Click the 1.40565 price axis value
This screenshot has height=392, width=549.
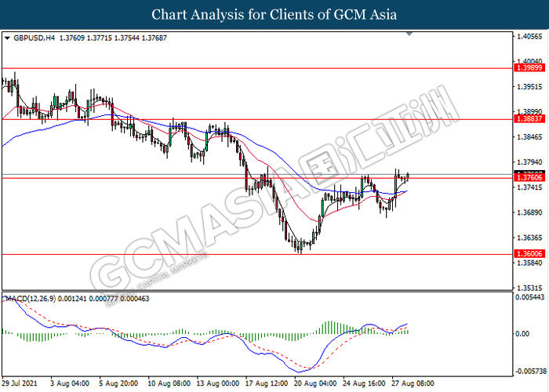click(528, 37)
